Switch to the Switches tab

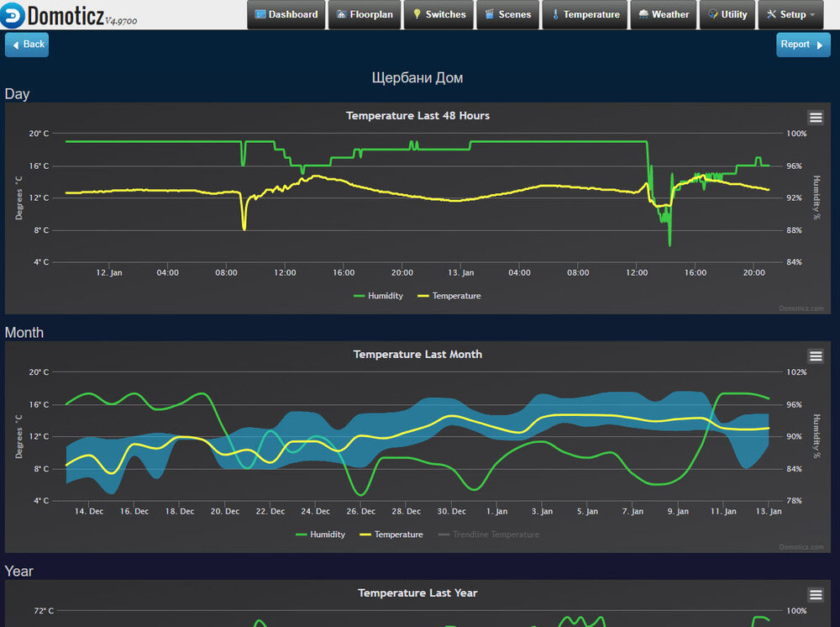[x=439, y=14]
